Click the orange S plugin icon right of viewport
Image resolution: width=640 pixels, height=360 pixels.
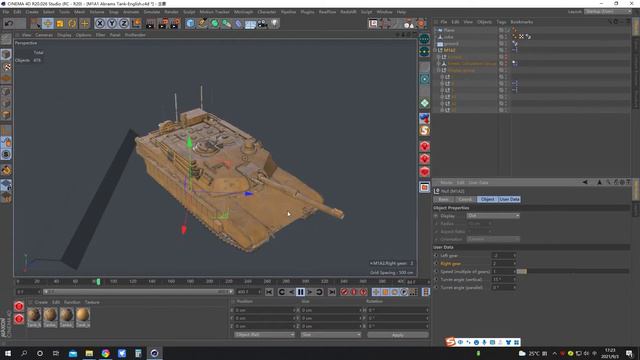[424, 131]
